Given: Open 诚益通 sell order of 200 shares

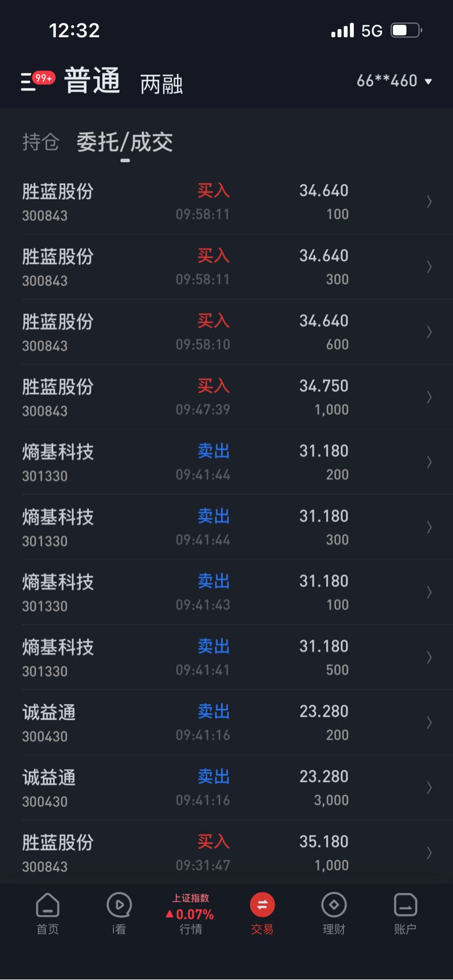Looking at the screenshot, I should [x=226, y=722].
